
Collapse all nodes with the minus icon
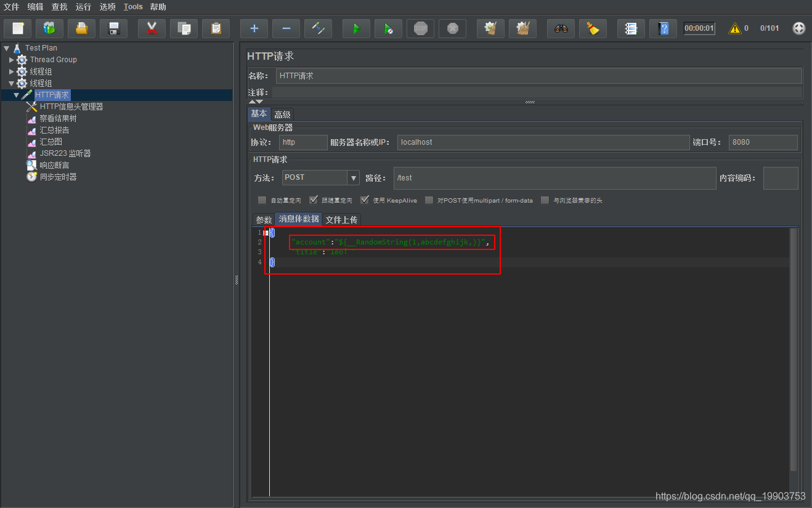286,28
